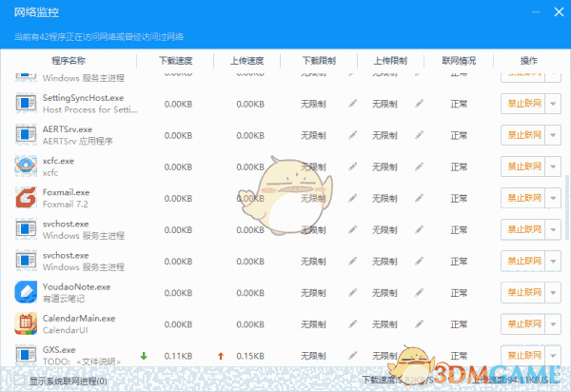
Task: Select the SettingSyncHost.exe process name
Action: [83, 98]
